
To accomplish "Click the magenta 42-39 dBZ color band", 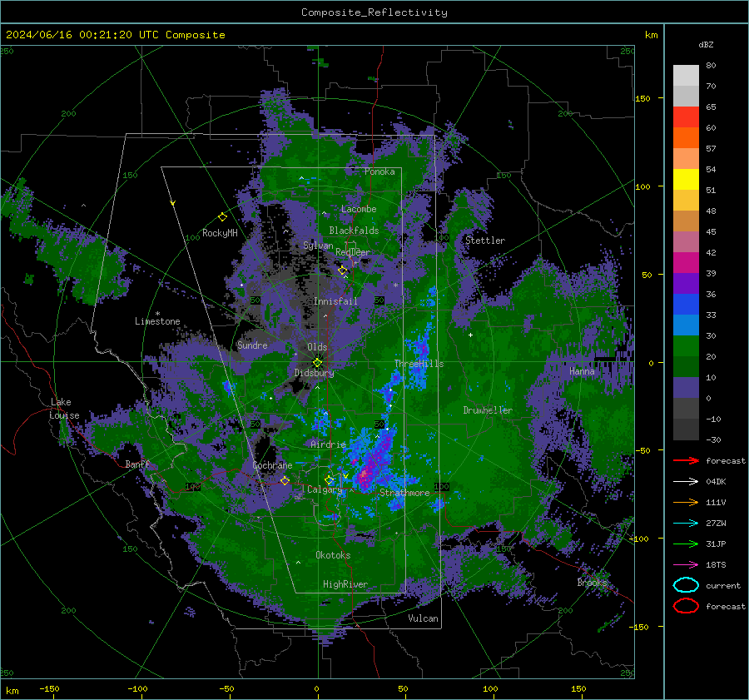I will [x=686, y=263].
